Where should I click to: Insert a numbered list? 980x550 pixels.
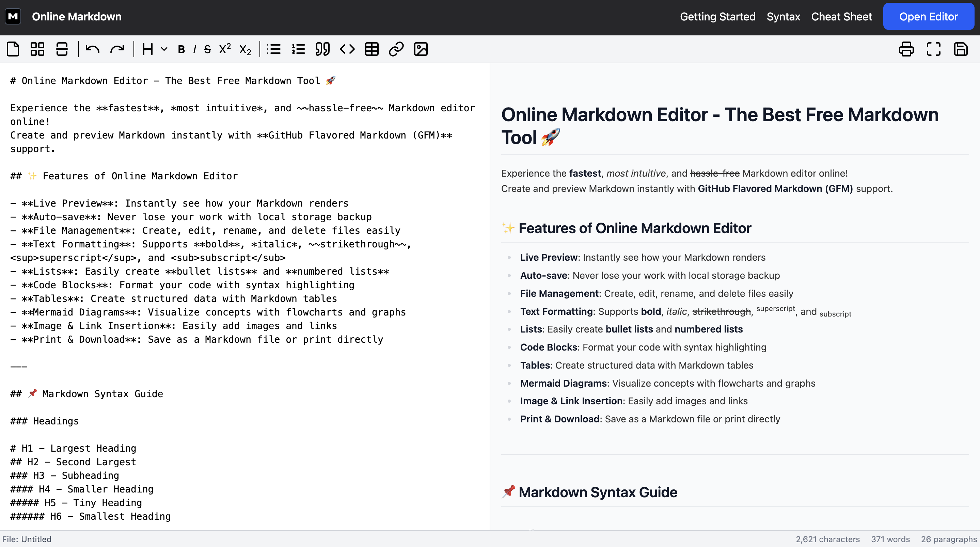coord(299,49)
